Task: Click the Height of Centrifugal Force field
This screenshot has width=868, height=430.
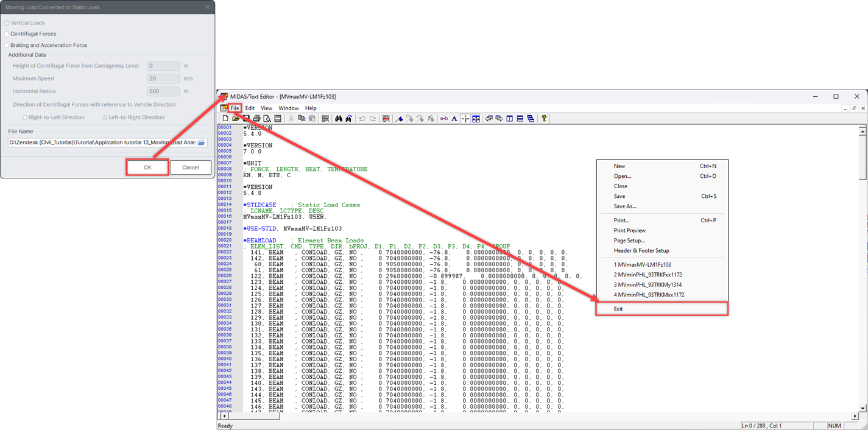Action: tap(163, 66)
